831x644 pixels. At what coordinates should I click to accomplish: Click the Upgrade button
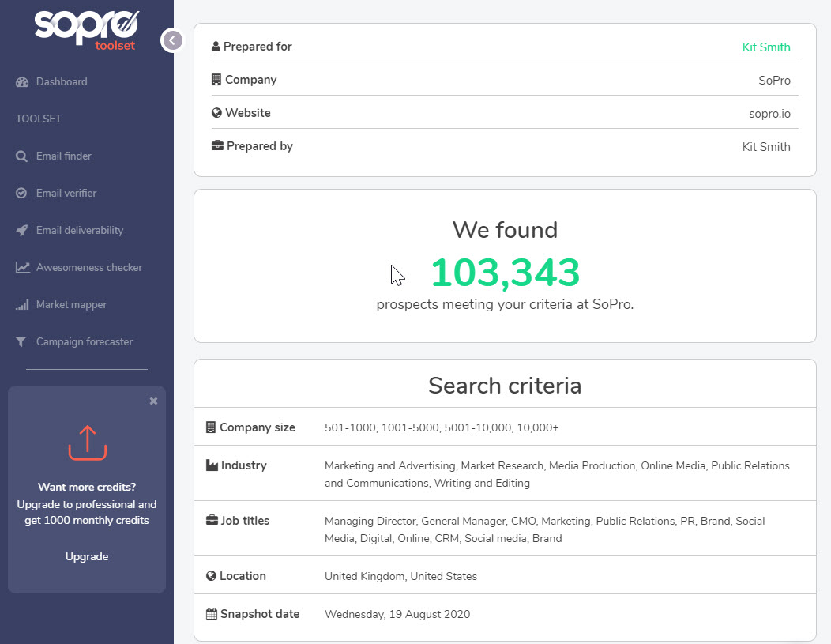point(87,556)
